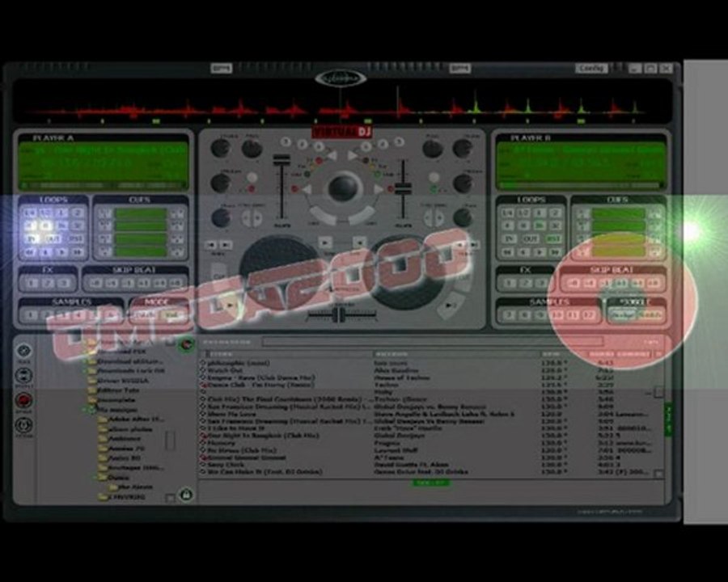Set Player A loop length to 1/4
Screen dimensions: 728x582
point(30,213)
